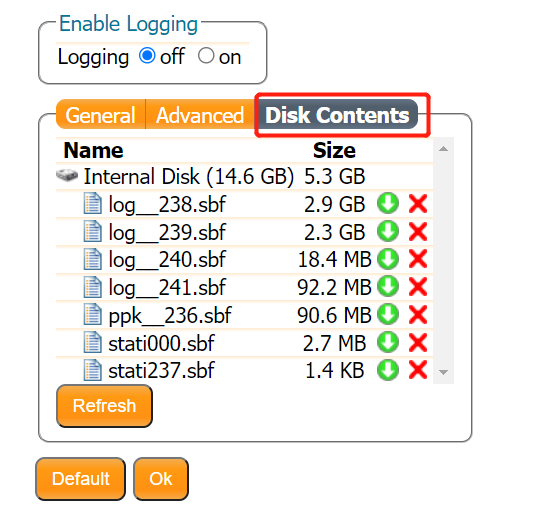Viewport: 547px width, 514px height.
Task: Click the Default button
Action: tap(81, 479)
